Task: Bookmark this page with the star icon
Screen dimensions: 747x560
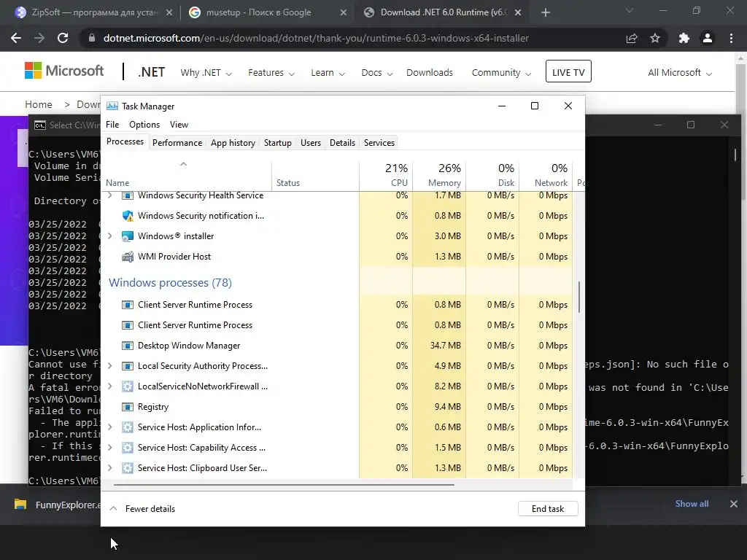Action: (655, 38)
